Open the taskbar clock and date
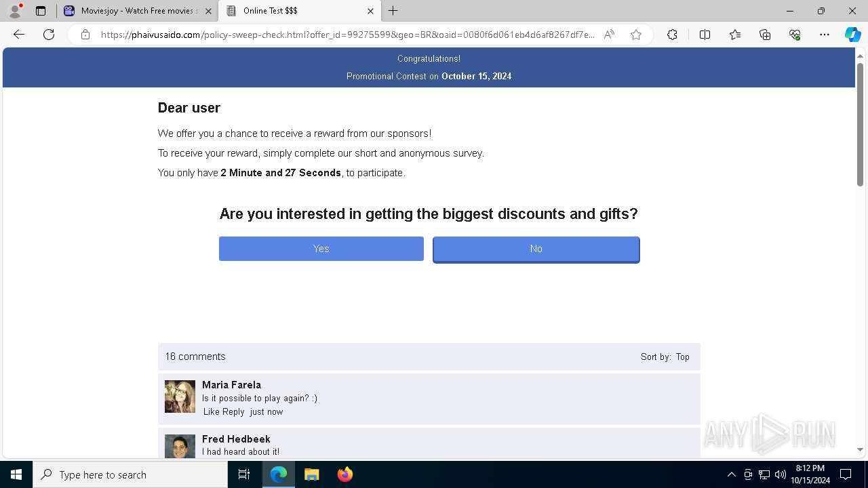868x488 pixels. coord(810,474)
